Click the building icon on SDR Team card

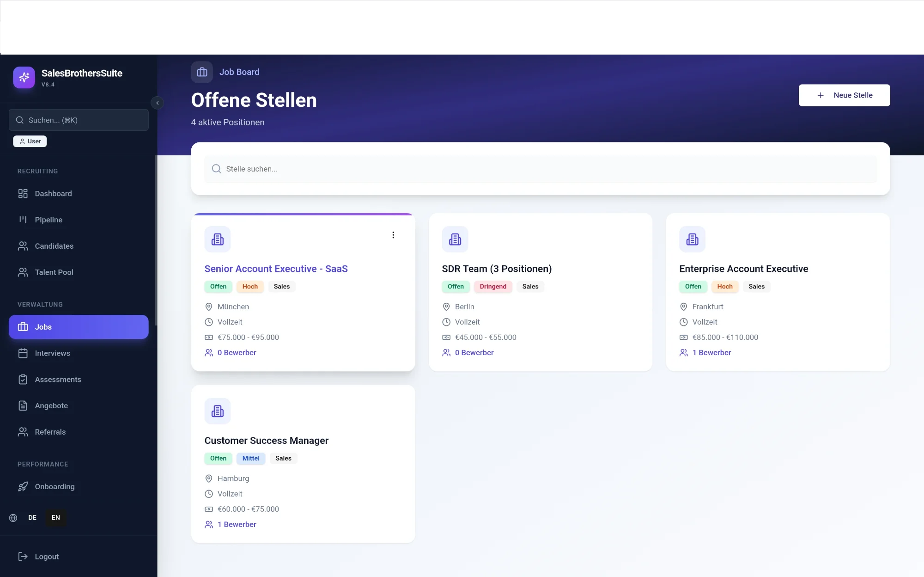tap(455, 239)
